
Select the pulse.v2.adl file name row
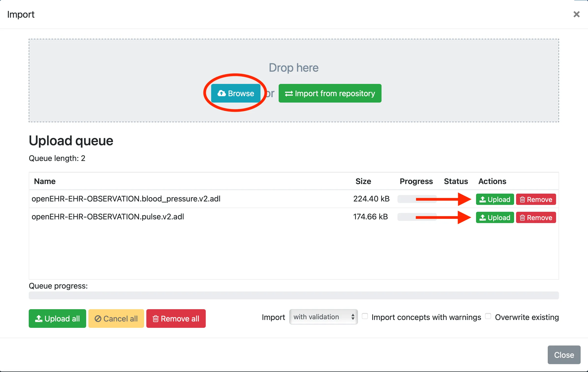[x=108, y=217]
